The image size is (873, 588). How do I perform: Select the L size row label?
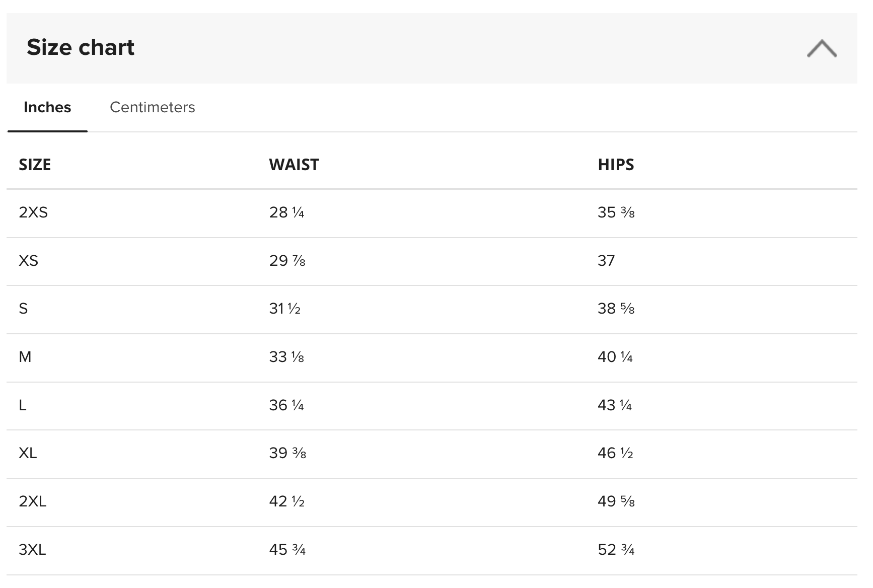click(x=23, y=405)
